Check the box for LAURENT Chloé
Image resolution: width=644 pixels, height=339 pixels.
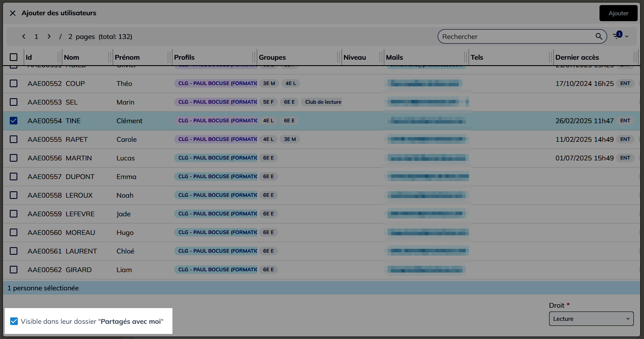tap(14, 251)
